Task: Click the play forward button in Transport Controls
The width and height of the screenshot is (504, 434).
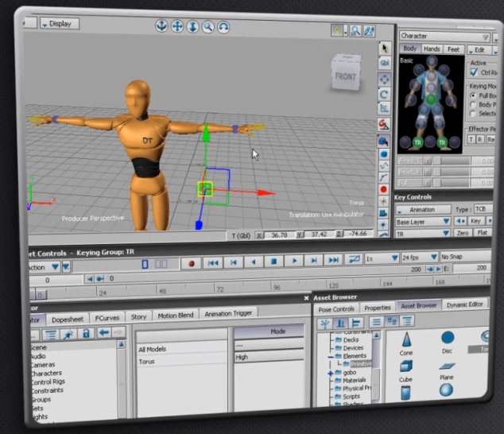Action: point(294,261)
